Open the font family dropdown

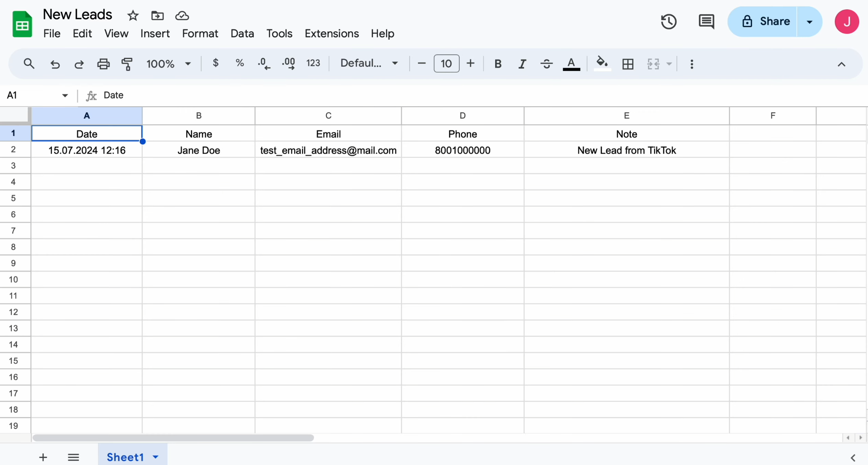pyautogui.click(x=369, y=63)
